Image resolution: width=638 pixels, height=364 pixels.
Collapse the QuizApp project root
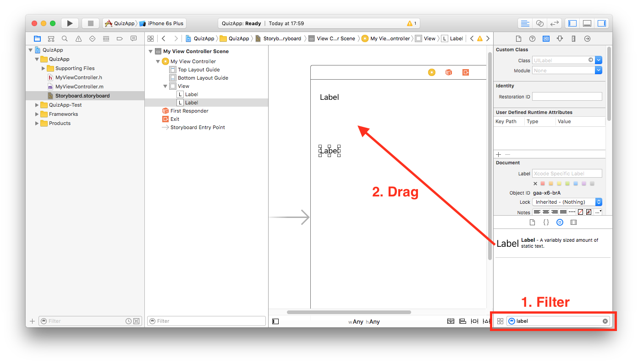coord(31,50)
